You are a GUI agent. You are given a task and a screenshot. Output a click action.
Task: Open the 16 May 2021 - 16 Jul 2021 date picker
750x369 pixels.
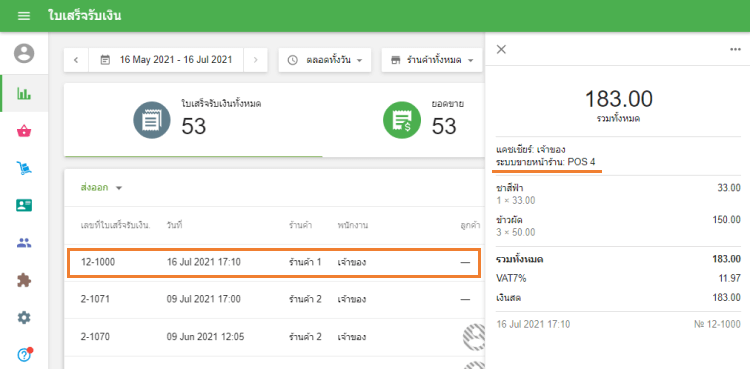166,60
